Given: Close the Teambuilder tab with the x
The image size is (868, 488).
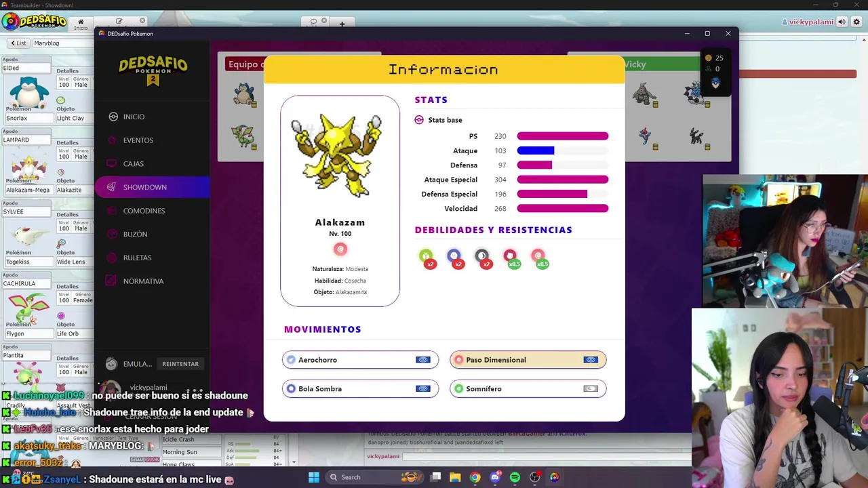Looking at the screenshot, I should [142, 21].
